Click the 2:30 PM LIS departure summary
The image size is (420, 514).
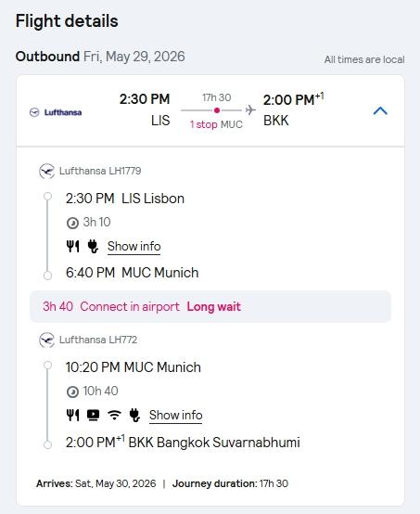coord(145,109)
